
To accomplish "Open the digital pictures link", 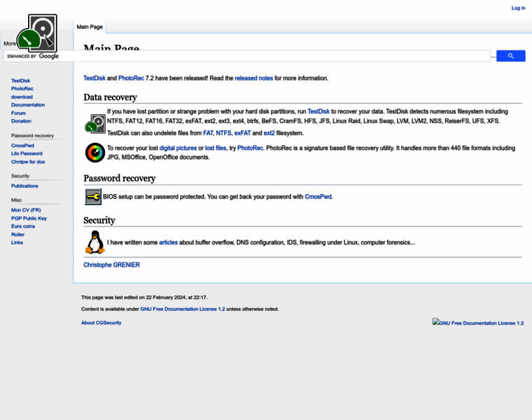I will pos(178,148).
